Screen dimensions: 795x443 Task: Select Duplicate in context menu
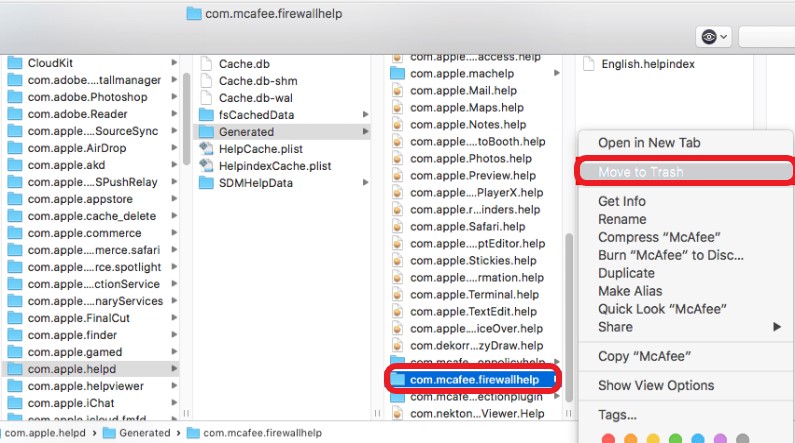pyautogui.click(x=626, y=273)
